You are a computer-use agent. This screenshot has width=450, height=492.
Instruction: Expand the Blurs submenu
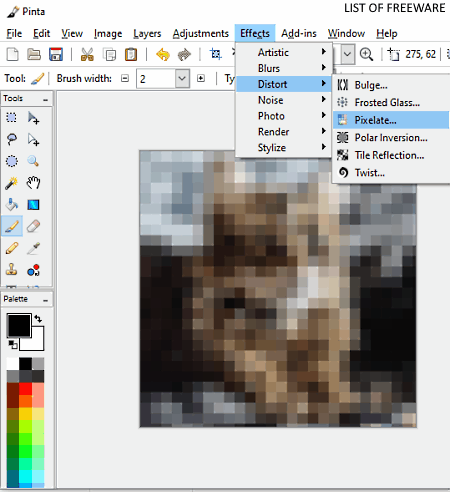click(x=284, y=68)
